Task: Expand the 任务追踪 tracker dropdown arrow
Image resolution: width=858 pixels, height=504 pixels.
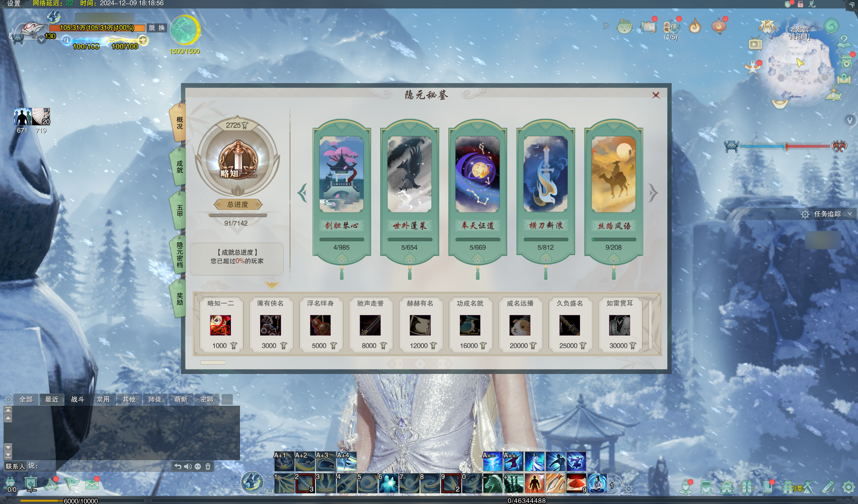Action: pos(850,214)
